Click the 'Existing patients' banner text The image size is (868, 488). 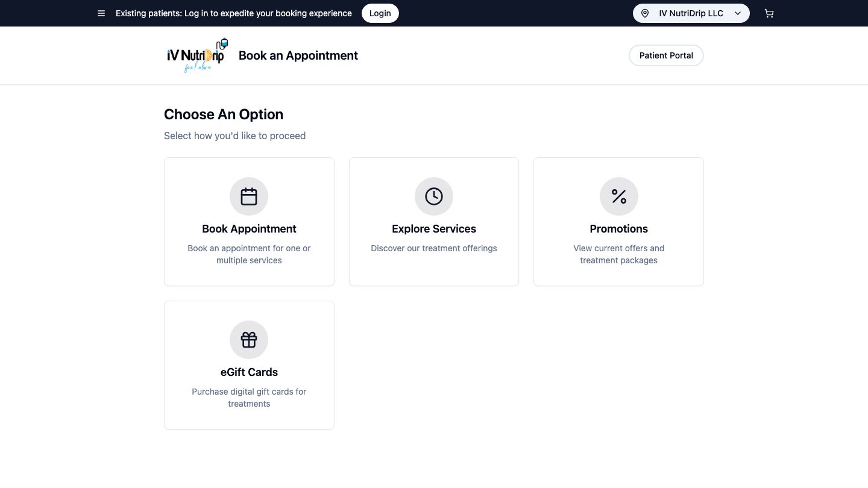(x=233, y=13)
